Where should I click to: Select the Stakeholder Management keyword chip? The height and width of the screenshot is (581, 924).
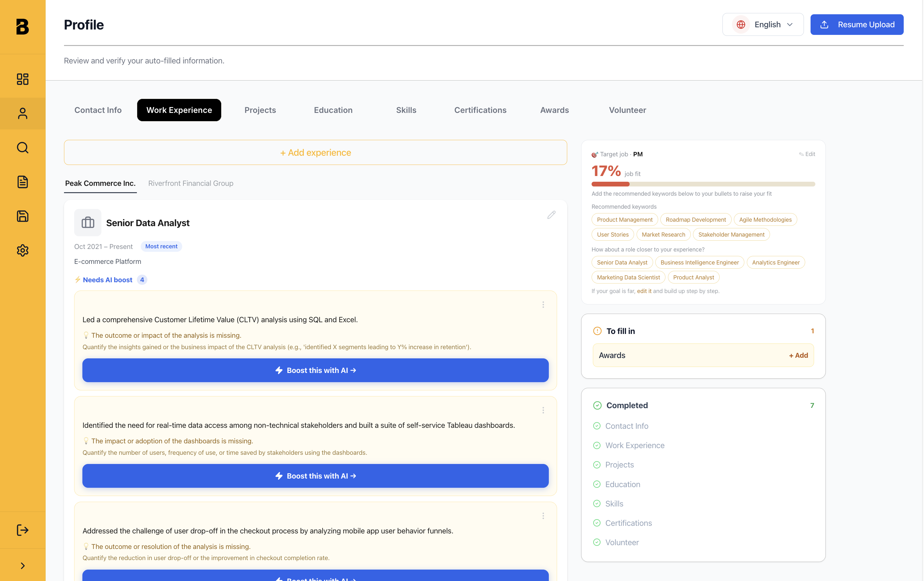731,234
